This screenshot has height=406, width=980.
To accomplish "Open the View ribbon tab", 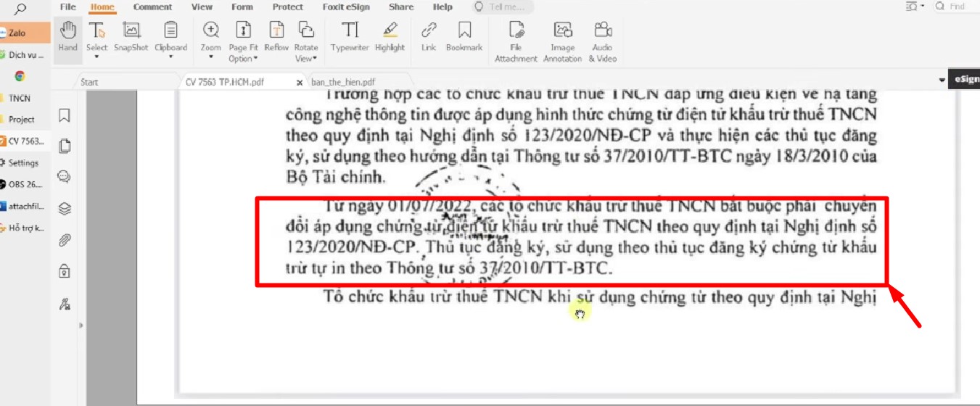I will pyautogui.click(x=202, y=7).
